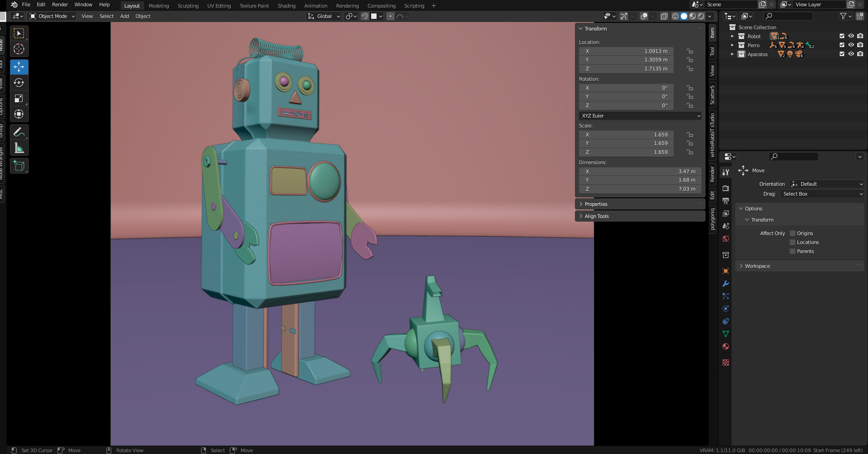Screen dimensions: 868x454
Task: Switch to the Animation workspace tab
Action: click(x=316, y=6)
